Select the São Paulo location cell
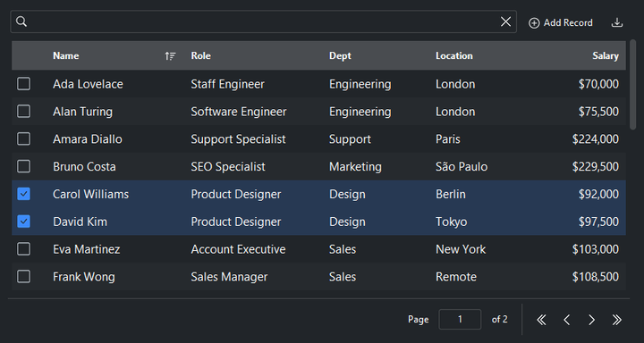Viewport: 644px width, 343px height. coord(462,166)
